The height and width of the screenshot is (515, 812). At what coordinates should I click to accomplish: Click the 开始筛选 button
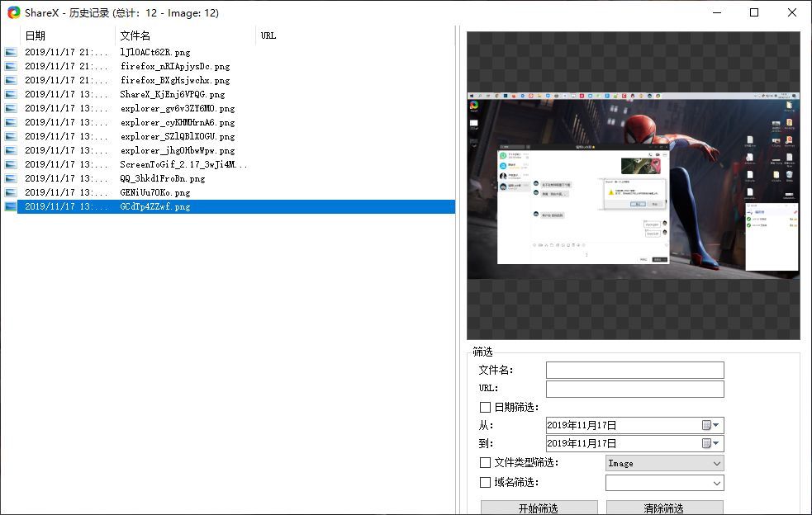pyautogui.click(x=539, y=508)
